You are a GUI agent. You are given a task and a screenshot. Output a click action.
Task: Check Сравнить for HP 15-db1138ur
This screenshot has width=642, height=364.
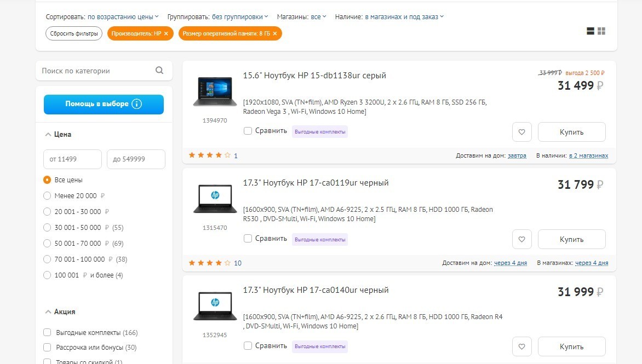(x=248, y=131)
